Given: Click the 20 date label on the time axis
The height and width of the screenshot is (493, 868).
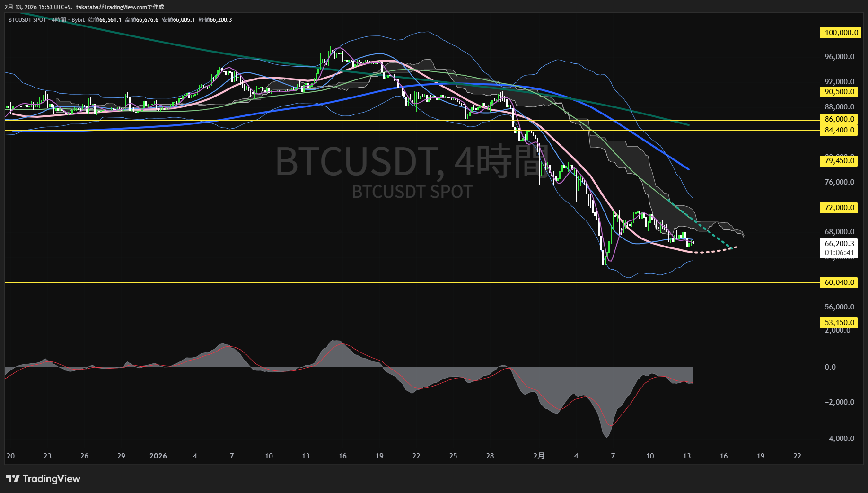Looking at the screenshot, I should coord(10,456).
